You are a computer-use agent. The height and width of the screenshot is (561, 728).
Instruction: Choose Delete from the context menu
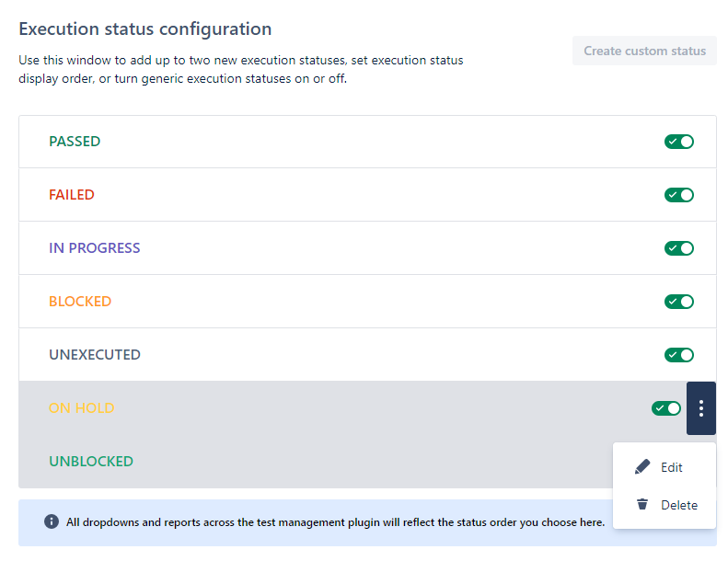pyautogui.click(x=678, y=505)
